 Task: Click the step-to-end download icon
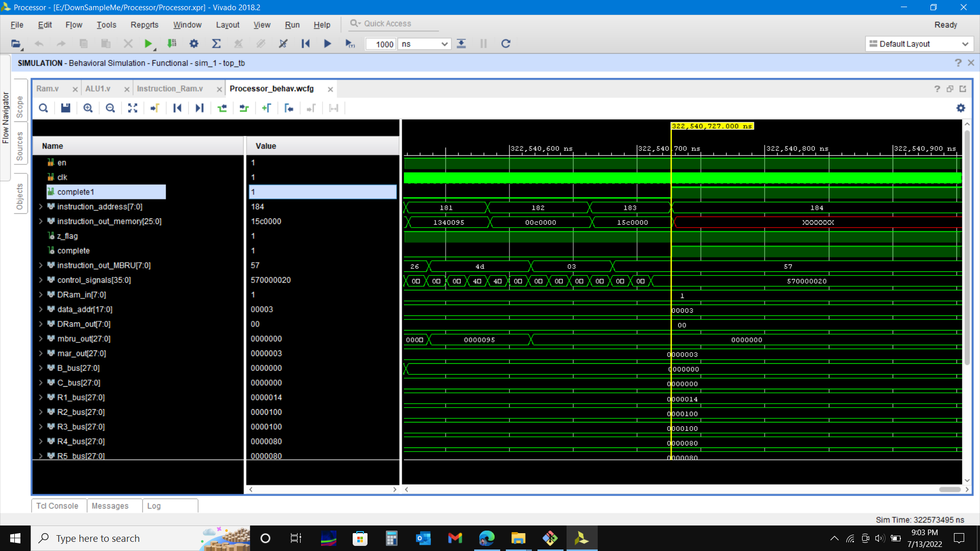[x=461, y=44]
